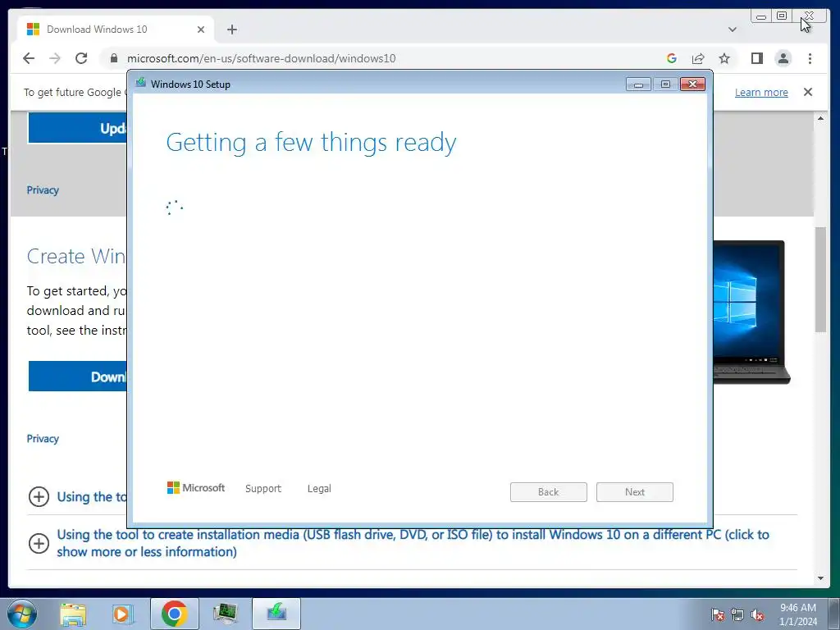Open the Action Center flag tray icon
The image size is (840, 630).
[718, 614]
